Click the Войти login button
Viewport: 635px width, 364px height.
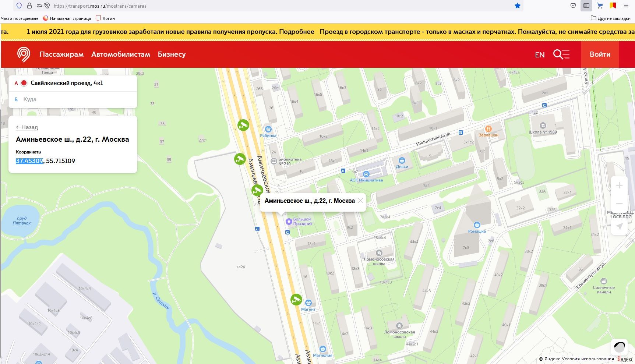tap(600, 54)
